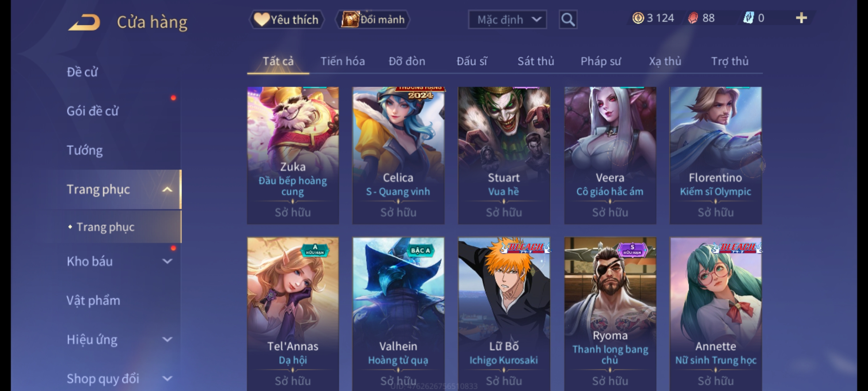This screenshot has width=868, height=391.
Task: Open Yêu thích favorites with heart icon
Action: 286,20
